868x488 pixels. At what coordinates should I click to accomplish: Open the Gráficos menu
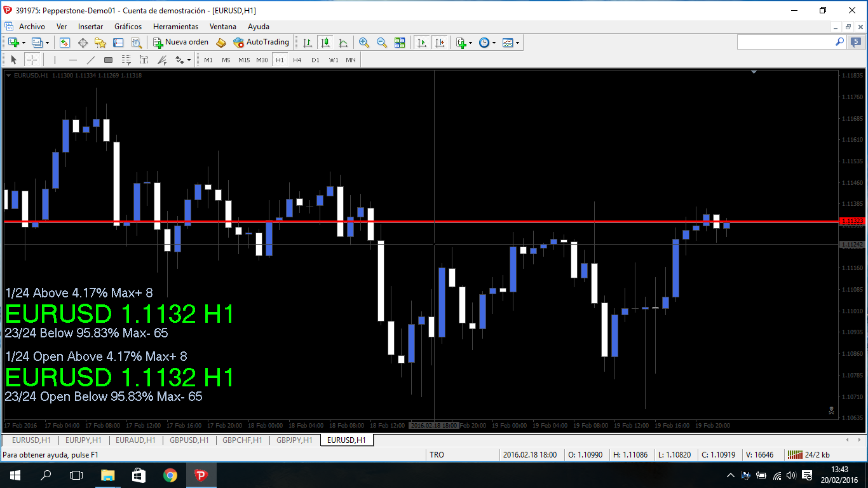pos(128,27)
